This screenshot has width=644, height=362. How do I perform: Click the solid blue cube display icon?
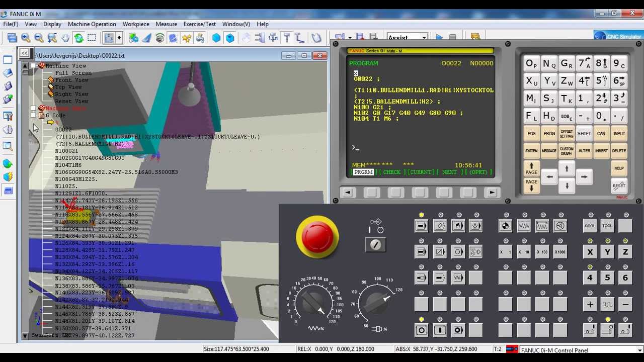(x=216, y=38)
